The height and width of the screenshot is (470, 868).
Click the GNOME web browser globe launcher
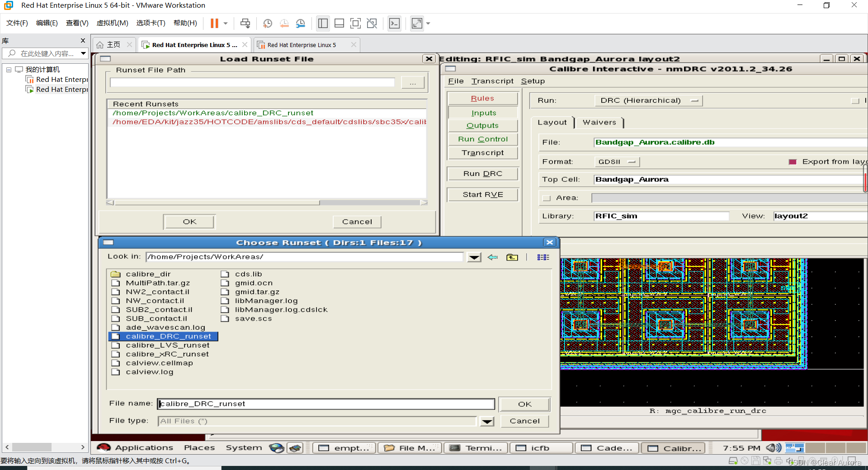[x=276, y=448]
